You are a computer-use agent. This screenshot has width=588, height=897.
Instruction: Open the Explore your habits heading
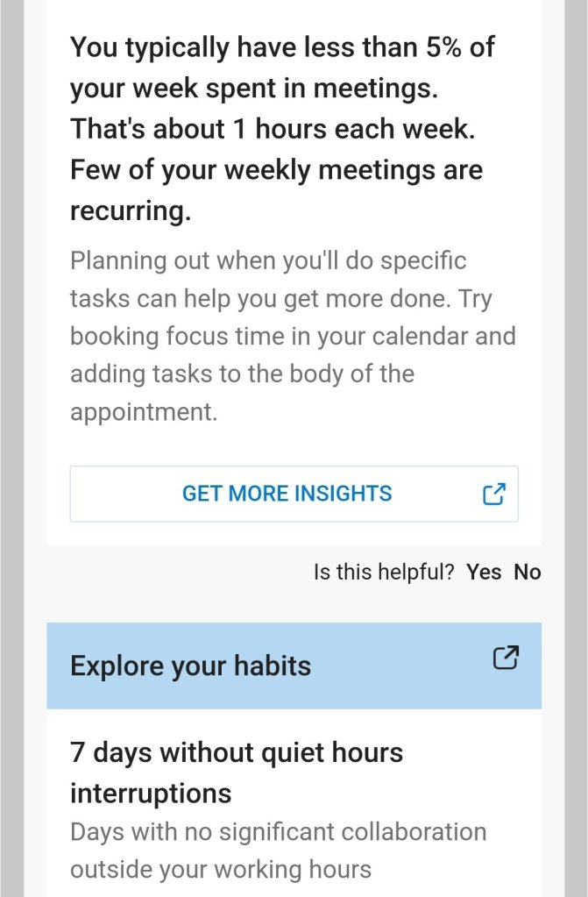(190, 666)
